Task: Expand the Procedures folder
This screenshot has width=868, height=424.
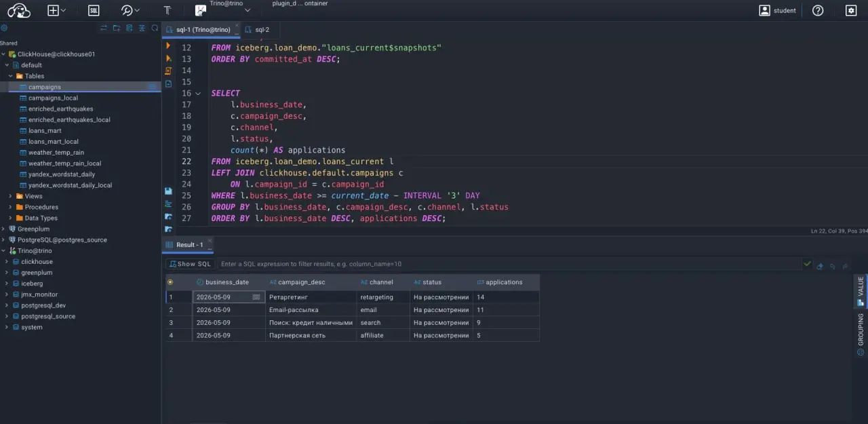Action: coord(11,207)
